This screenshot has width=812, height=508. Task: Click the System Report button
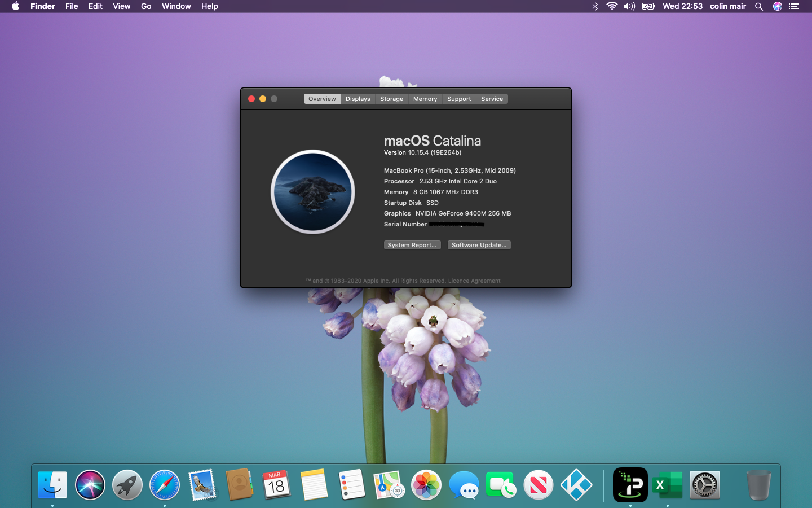point(412,245)
